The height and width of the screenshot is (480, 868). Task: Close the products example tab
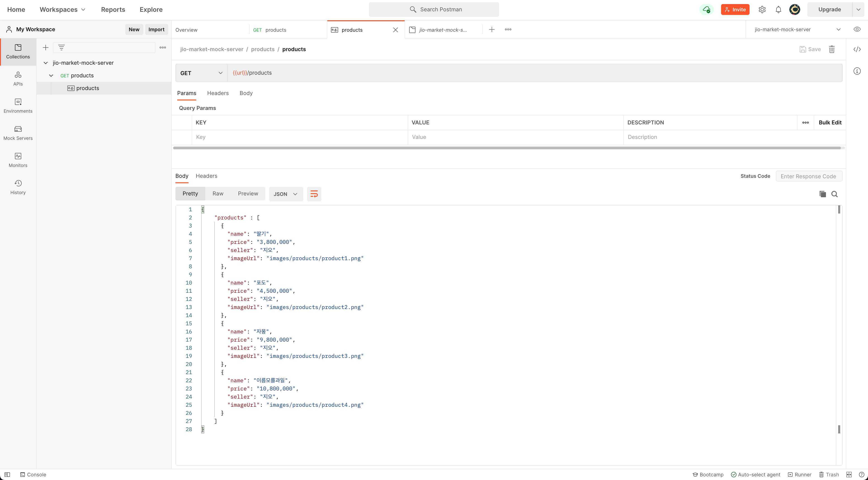tap(395, 30)
